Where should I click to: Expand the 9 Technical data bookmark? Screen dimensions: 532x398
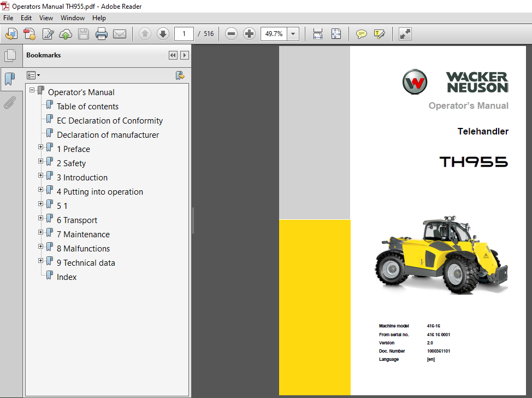point(41,261)
